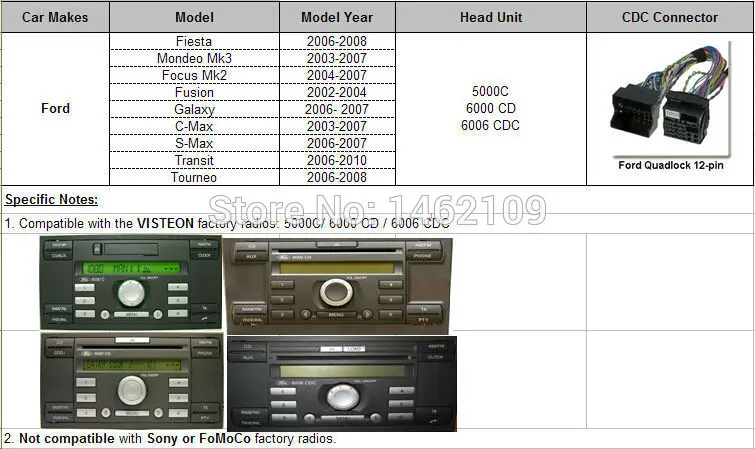Select the S-Max model row

(x=194, y=143)
